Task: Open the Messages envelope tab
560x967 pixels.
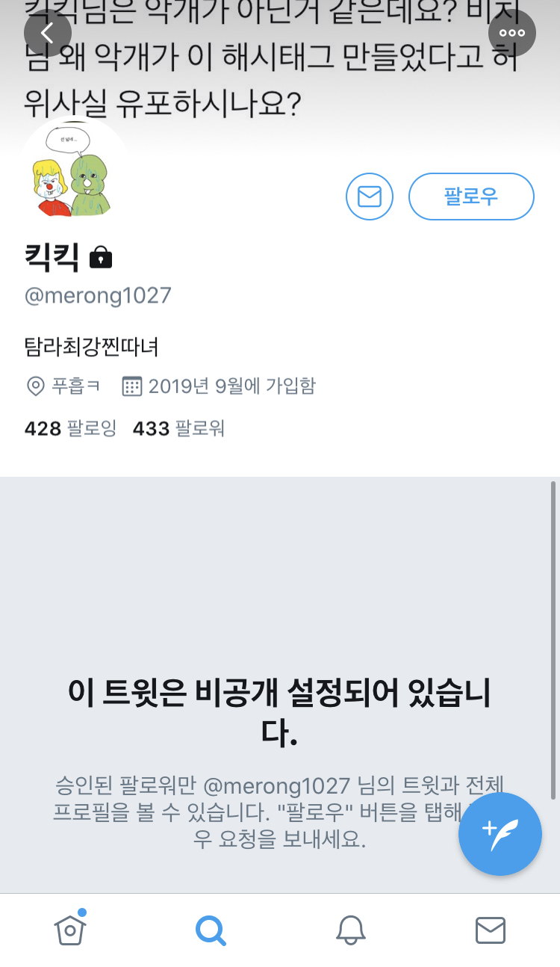Action: (x=491, y=930)
